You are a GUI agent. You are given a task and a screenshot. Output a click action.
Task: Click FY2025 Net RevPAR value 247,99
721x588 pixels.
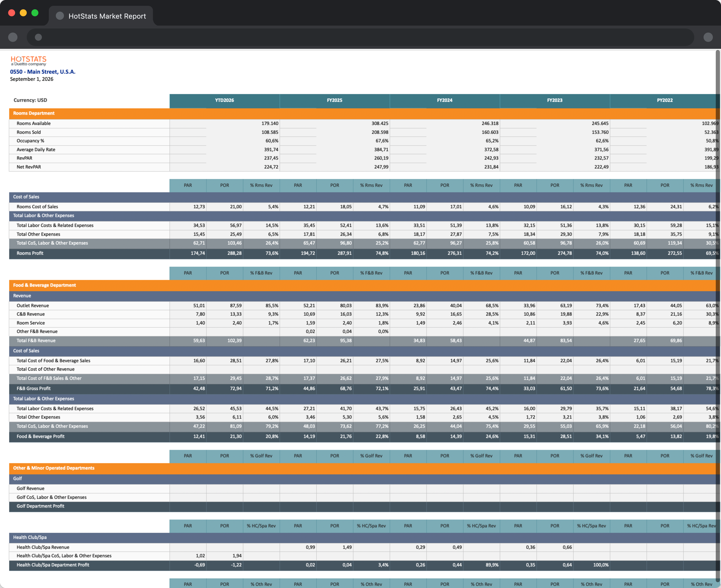pos(381,167)
